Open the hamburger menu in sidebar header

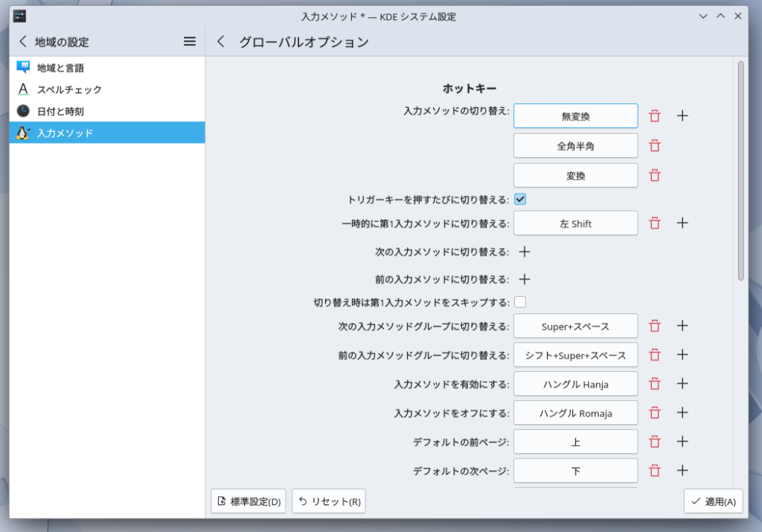pyautogui.click(x=190, y=42)
